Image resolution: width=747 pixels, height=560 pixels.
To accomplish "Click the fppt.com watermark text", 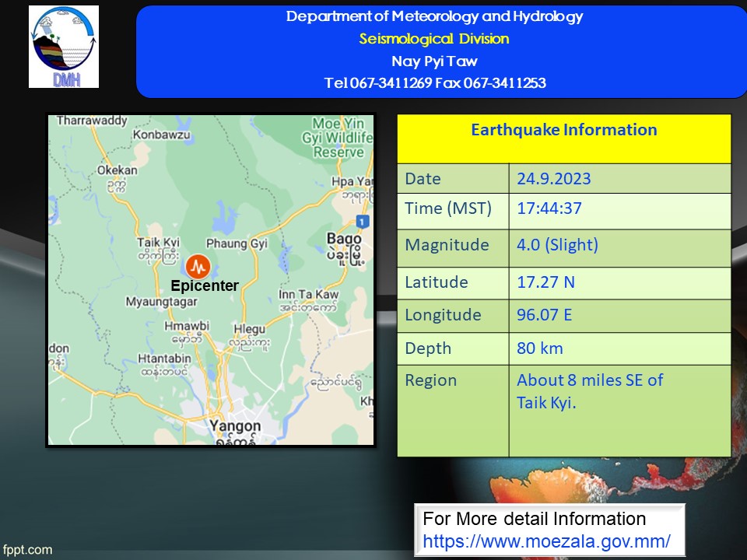I will [27, 550].
